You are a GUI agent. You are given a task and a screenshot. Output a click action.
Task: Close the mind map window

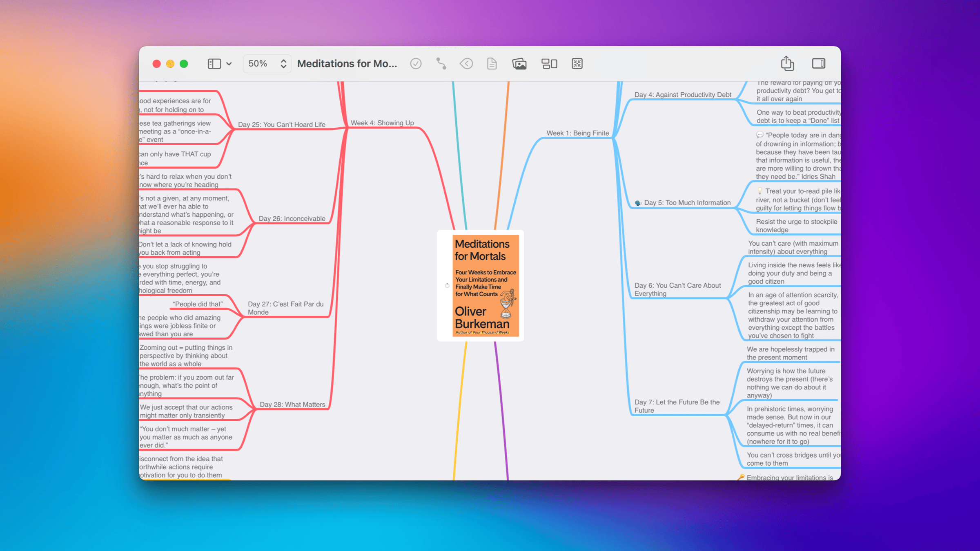[x=156, y=64]
